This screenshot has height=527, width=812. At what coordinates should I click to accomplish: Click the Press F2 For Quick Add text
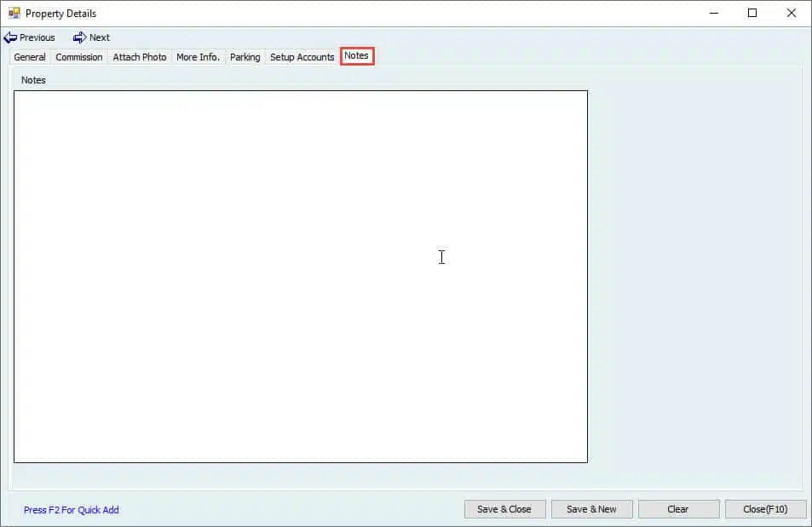tap(72, 510)
